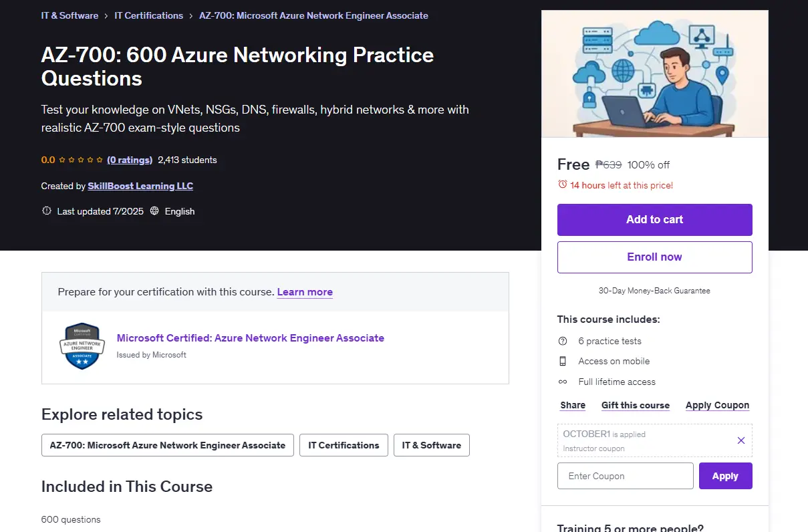Click Access on mobile text
Image resolution: width=808 pixels, height=532 pixels.
point(614,361)
